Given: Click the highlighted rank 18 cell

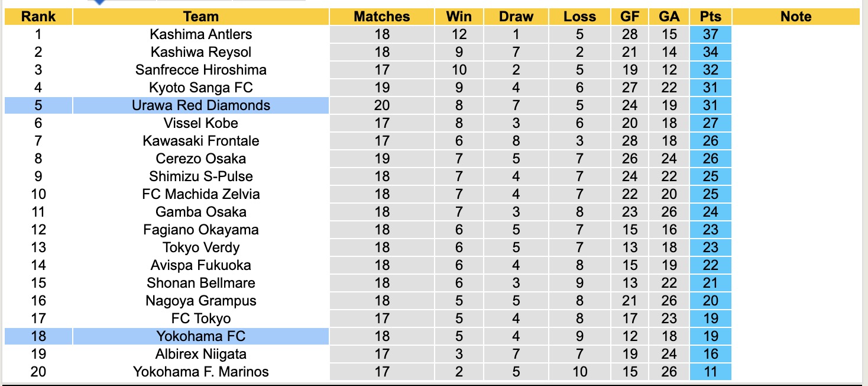Looking at the screenshot, I should (x=38, y=336).
